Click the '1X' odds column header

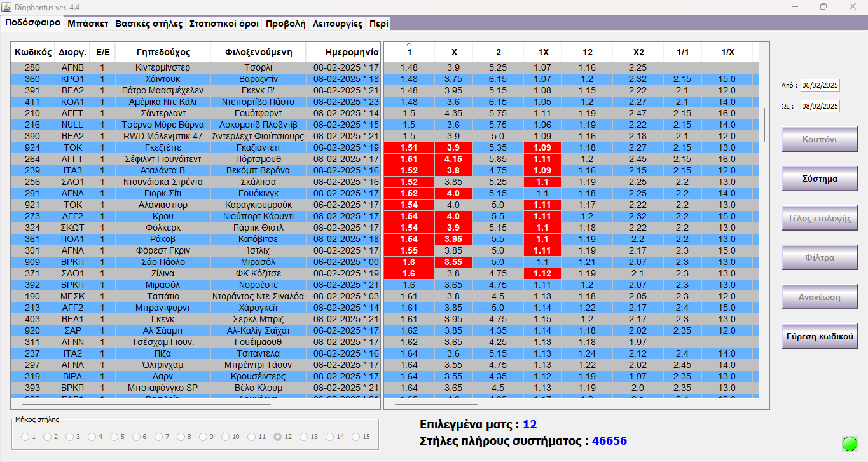542,52
